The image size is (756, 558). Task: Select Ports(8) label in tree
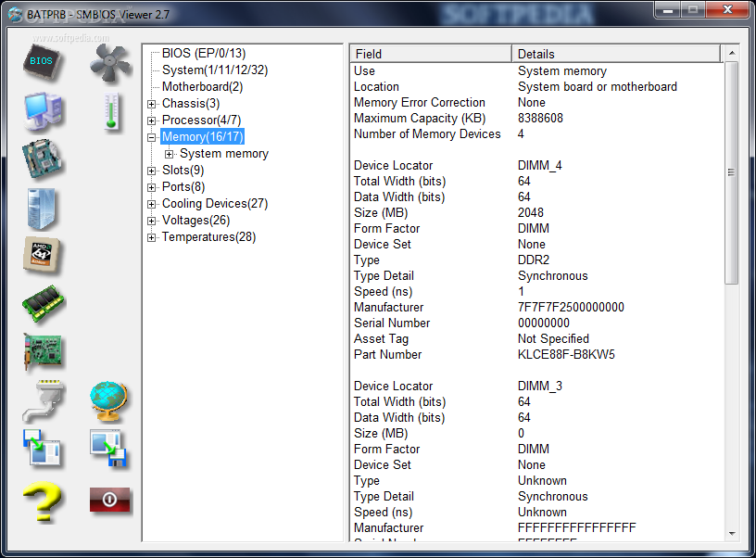pos(183,187)
